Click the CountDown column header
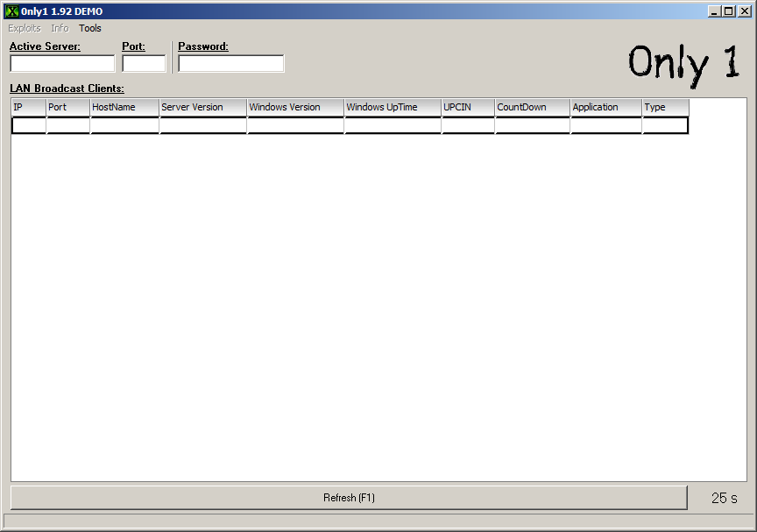Viewport: 757px width, 532px height. point(532,107)
